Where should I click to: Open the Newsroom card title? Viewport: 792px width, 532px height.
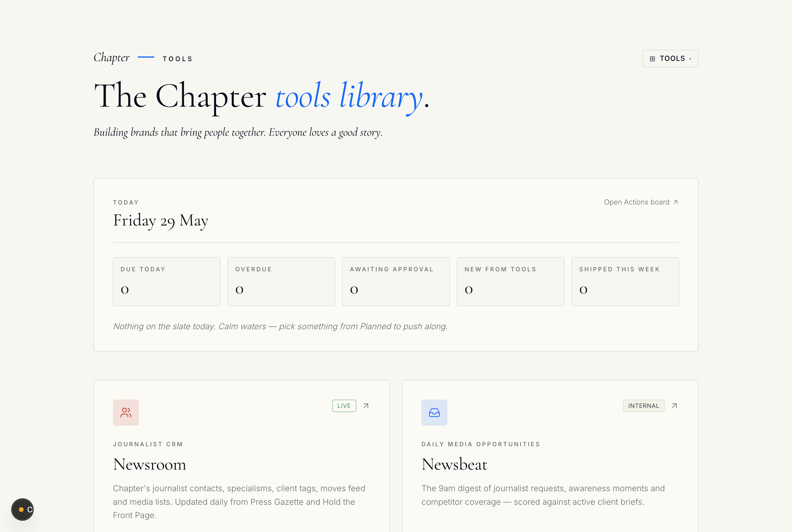(149, 464)
